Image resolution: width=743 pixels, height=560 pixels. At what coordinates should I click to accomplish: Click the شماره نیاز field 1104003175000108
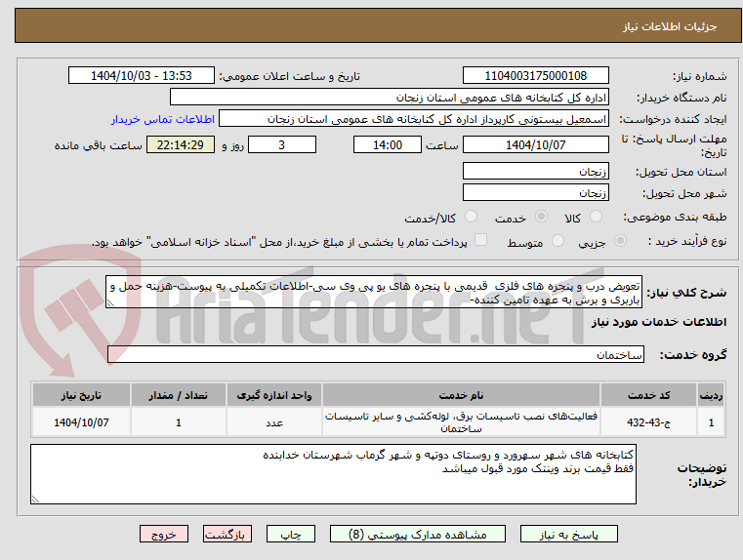pos(535,75)
